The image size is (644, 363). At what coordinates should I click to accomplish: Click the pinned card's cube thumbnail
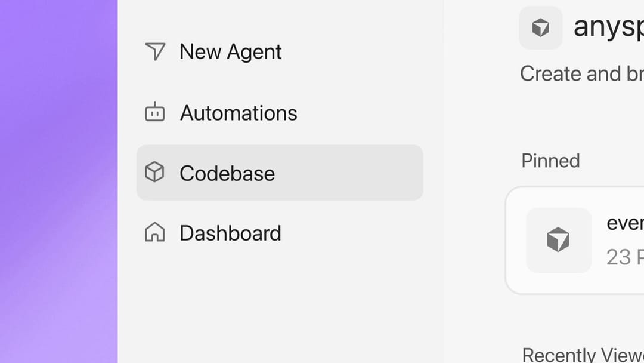click(559, 240)
